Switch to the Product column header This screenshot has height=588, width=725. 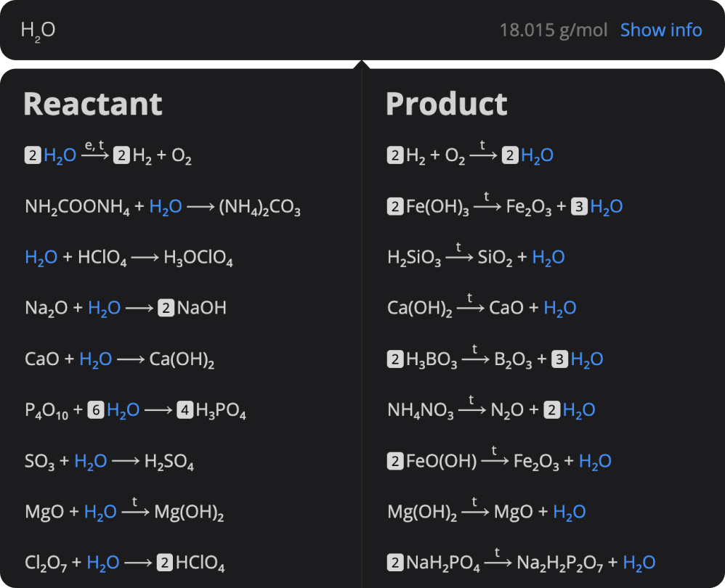click(x=447, y=104)
